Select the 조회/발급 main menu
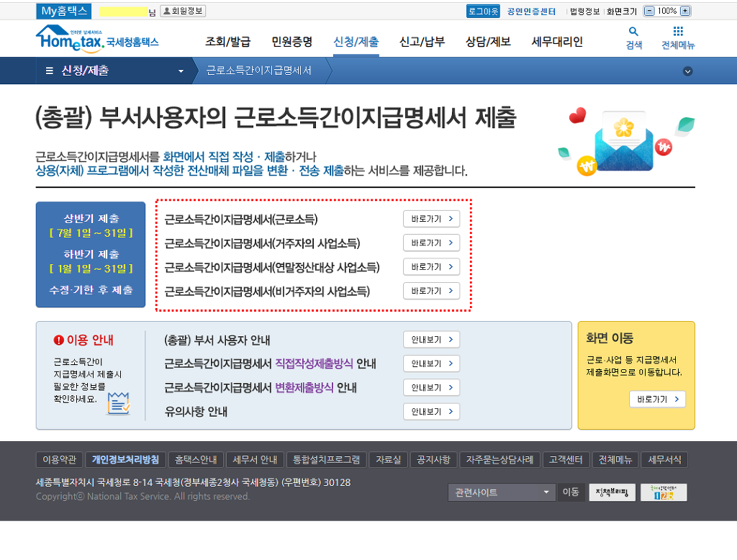This screenshot has height=560, width=737. (x=222, y=41)
